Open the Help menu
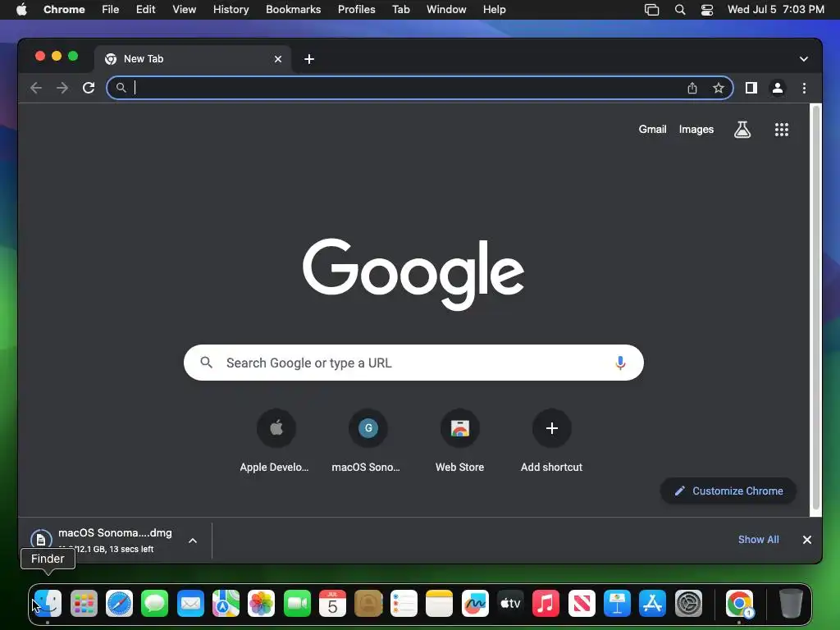840x630 pixels. pos(494,10)
